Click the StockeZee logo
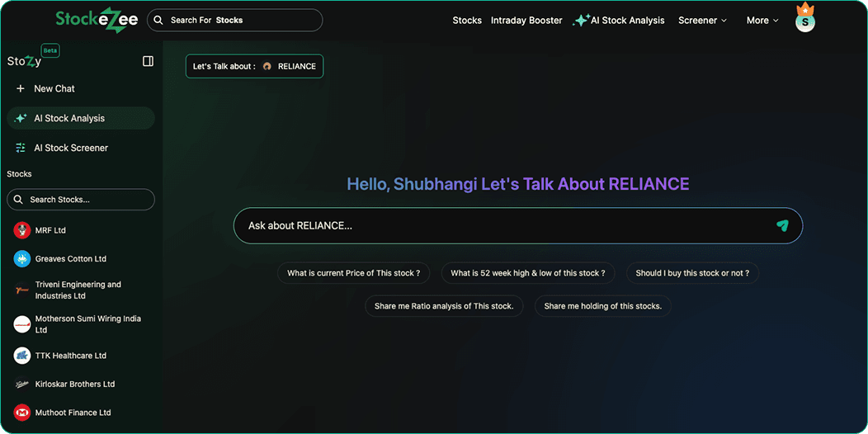 [x=97, y=20]
